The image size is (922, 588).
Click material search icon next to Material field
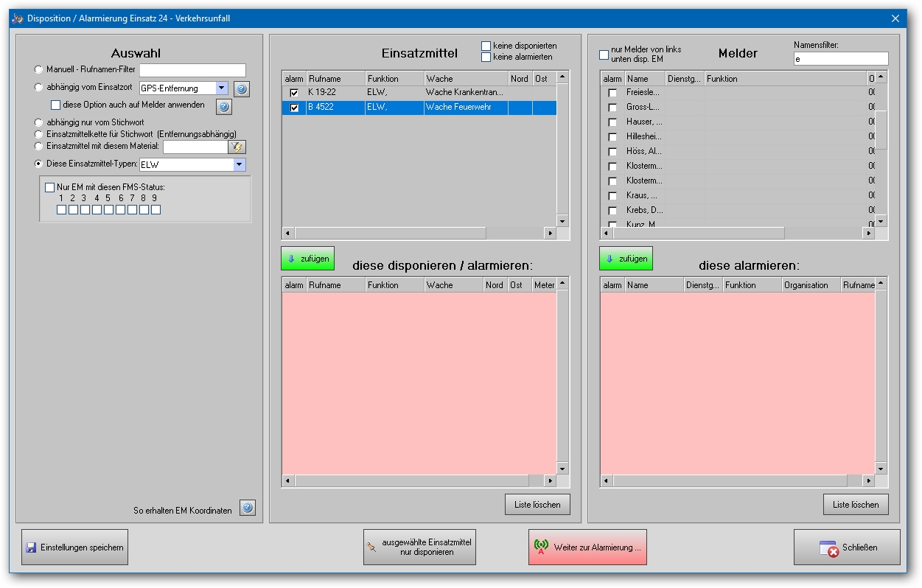click(237, 147)
